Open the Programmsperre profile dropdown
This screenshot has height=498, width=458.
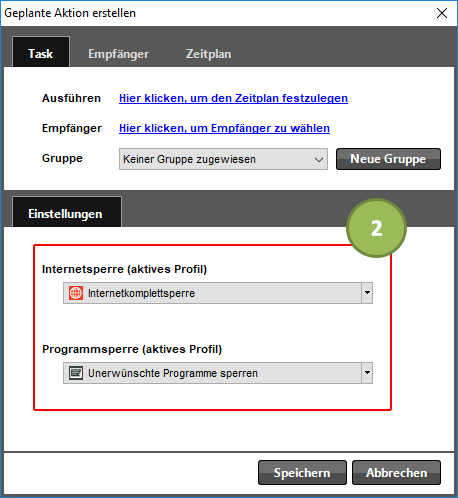pyautogui.click(x=218, y=373)
